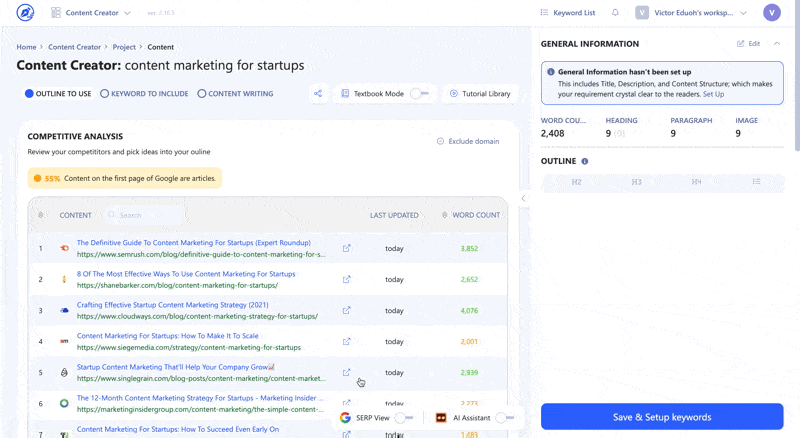Open Victor Eduoh's workspace dropdown
The width and height of the screenshot is (800, 438).
tap(691, 13)
